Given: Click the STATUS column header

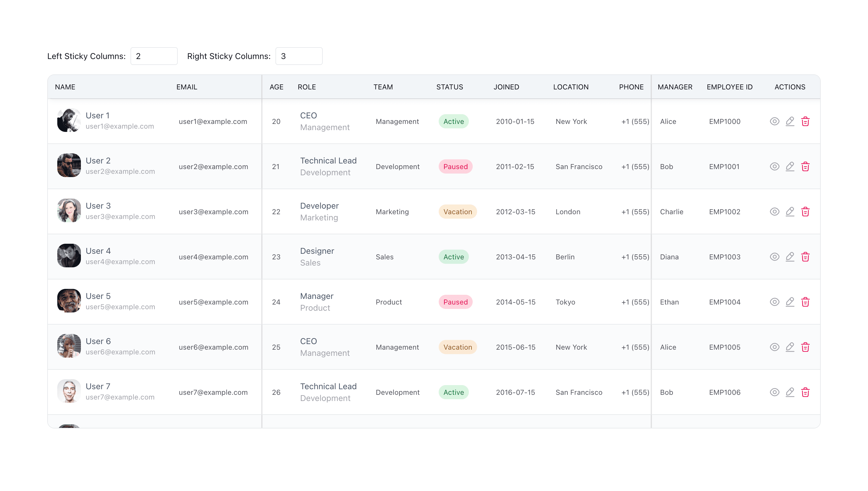Looking at the screenshot, I should point(449,87).
